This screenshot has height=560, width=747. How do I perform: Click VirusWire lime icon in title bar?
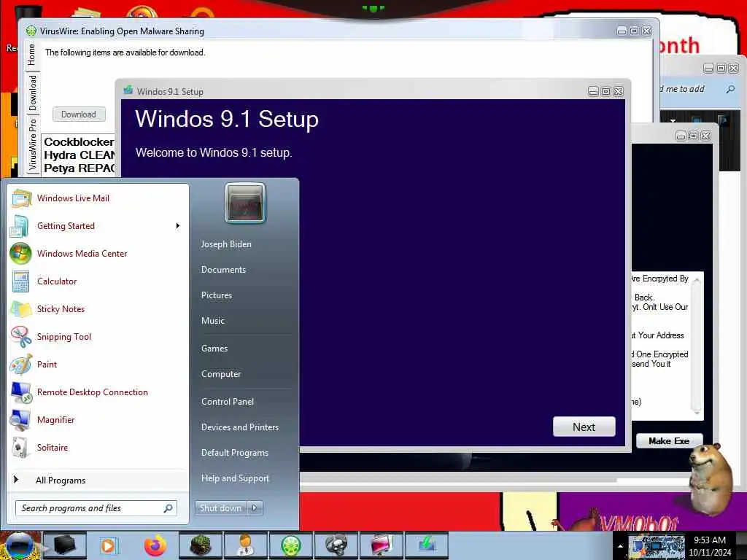(x=31, y=31)
